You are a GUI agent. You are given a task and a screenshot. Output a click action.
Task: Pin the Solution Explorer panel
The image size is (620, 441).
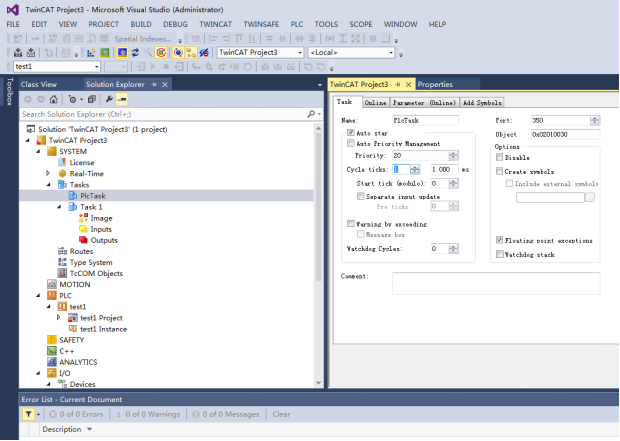154,85
